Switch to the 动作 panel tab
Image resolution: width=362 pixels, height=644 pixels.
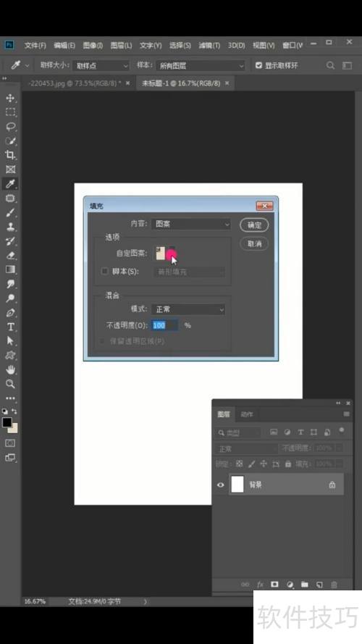click(247, 414)
